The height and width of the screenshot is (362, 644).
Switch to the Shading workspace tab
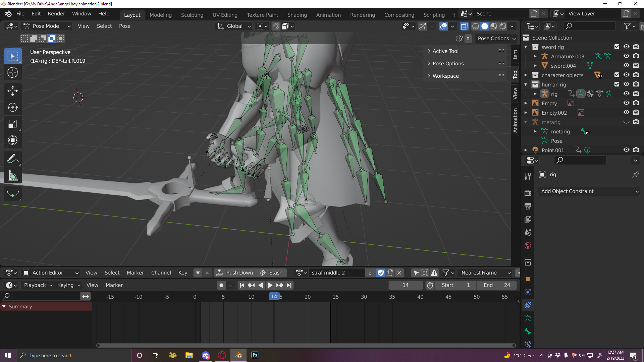coord(297,15)
